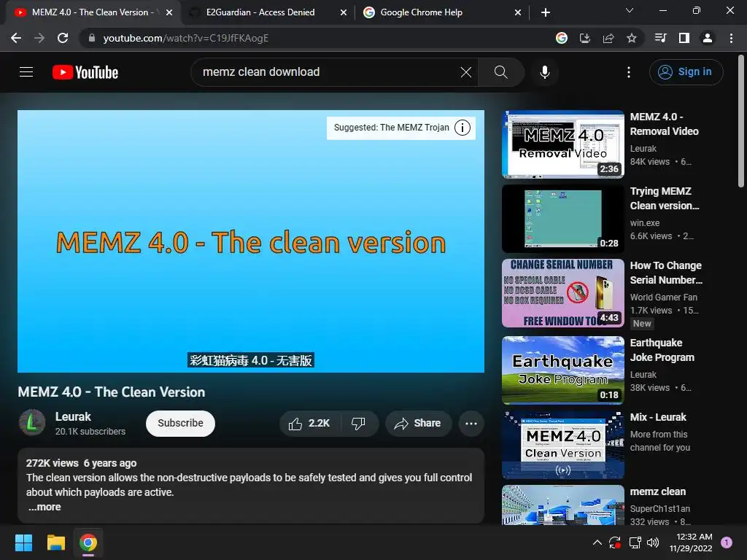Open YouTube settings three-dot menu

click(629, 72)
